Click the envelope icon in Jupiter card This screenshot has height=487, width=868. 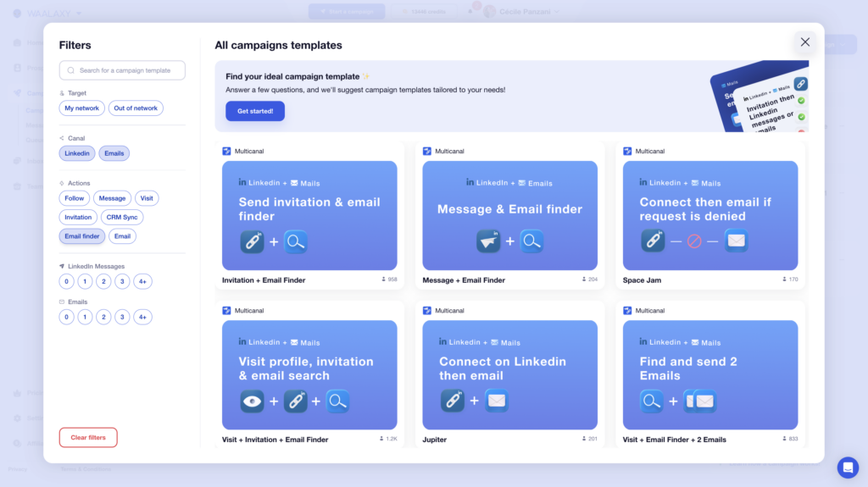(x=497, y=401)
